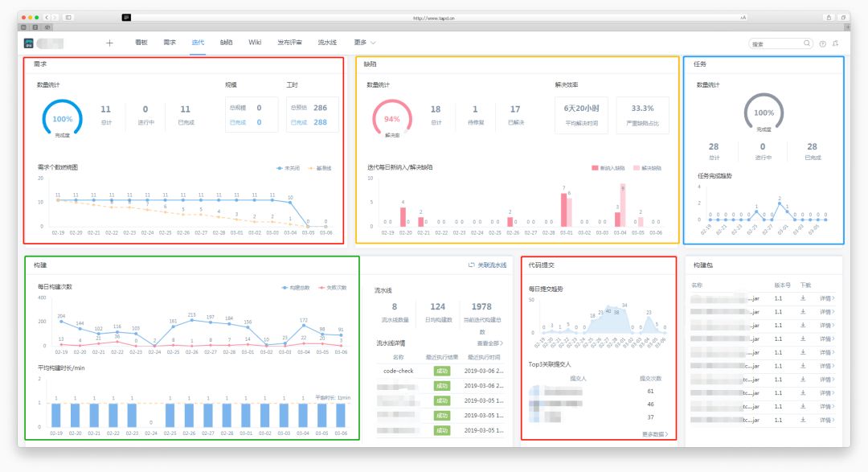
Task: Click the 94% defect resolution ring
Action: coord(392,118)
